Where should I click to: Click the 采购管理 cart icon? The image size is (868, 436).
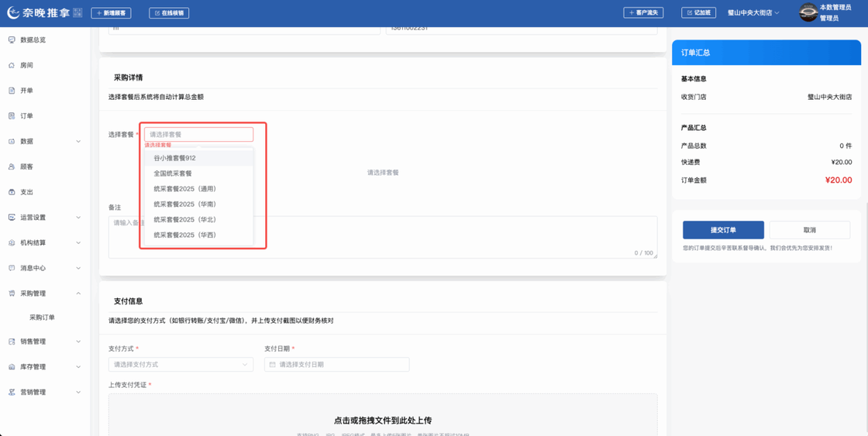(x=12, y=294)
